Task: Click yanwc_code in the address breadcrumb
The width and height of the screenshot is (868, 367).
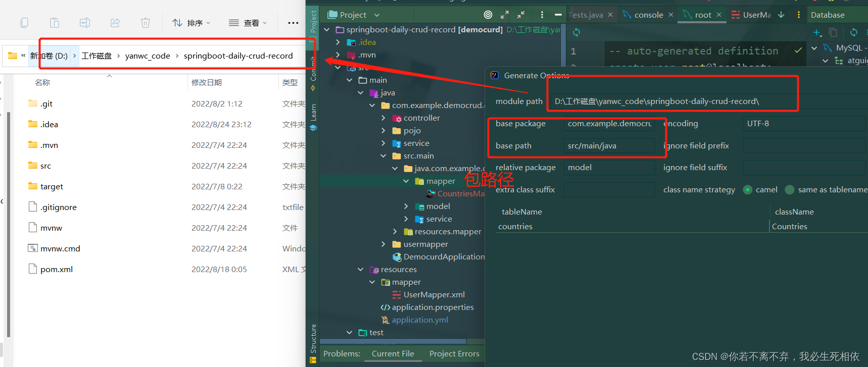Action: click(x=148, y=56)
